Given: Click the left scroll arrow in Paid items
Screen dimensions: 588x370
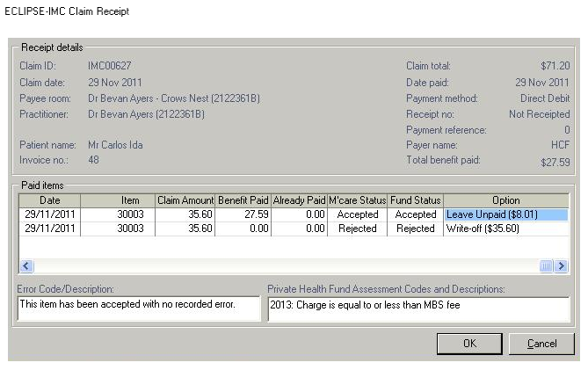Looking at the screenshot, I should (x=25, y=266).
